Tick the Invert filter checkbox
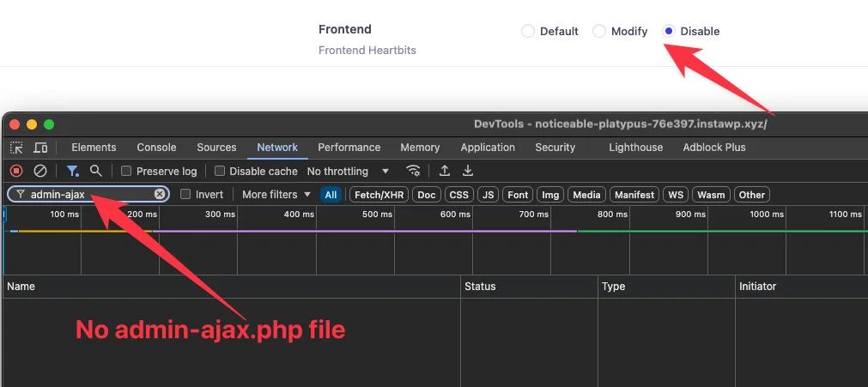868x387 pixels. 186,194
